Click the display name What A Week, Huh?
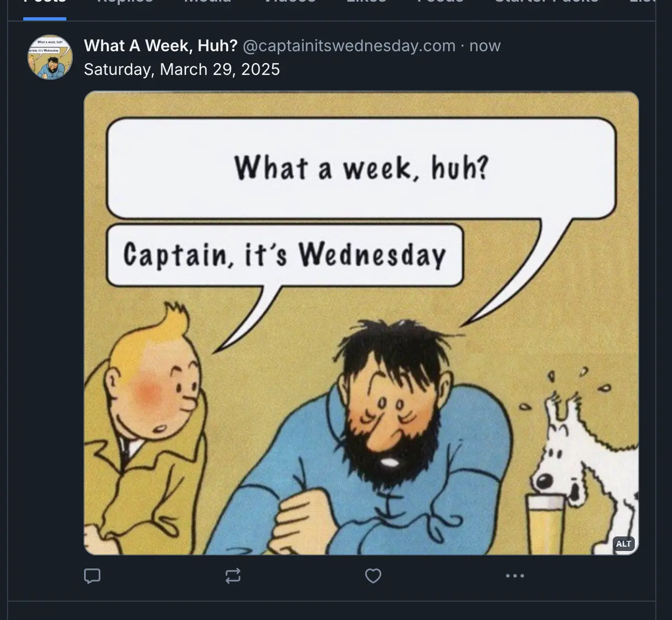 (160, 46)
